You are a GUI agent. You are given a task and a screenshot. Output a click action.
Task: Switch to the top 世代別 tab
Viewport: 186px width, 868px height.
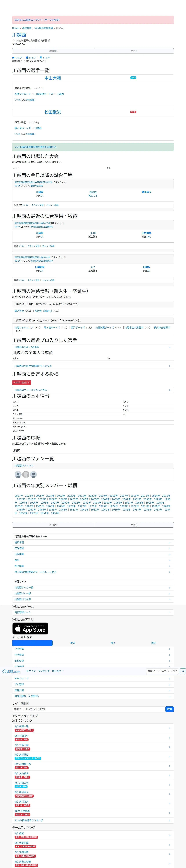pos(134,51)
